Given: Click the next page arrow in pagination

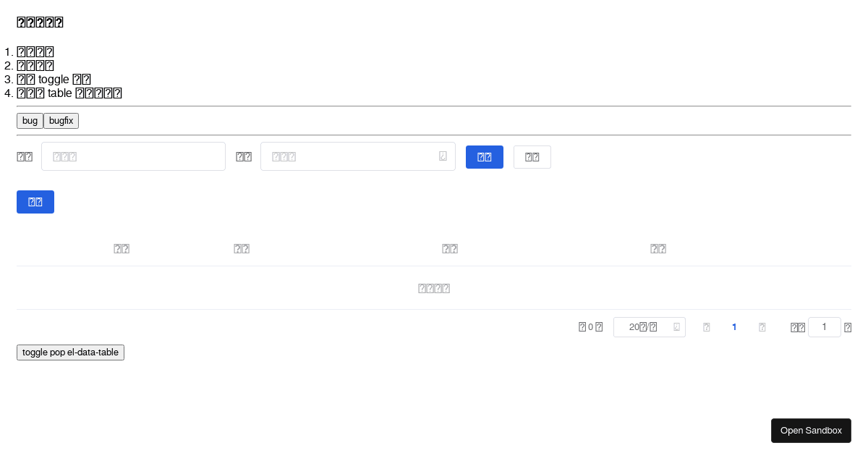Looking at the screenshot, I should pyautogui.click(x=762, y=327).
